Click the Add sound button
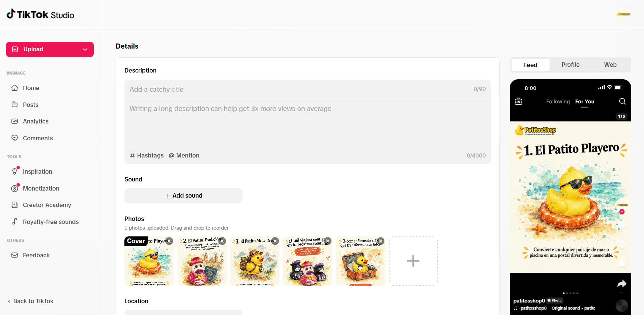Image resolution: width=644 pixels, height=315 pixels. tap(183, 196)
